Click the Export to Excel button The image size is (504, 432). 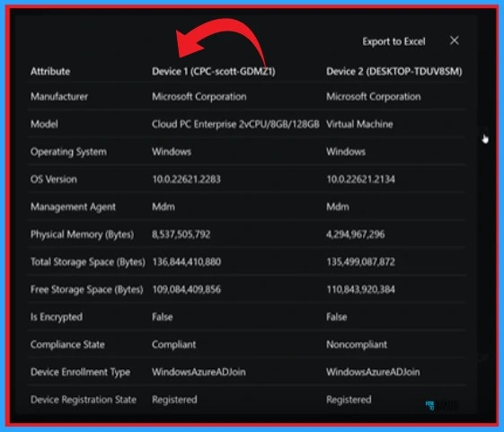pos(393,41)
